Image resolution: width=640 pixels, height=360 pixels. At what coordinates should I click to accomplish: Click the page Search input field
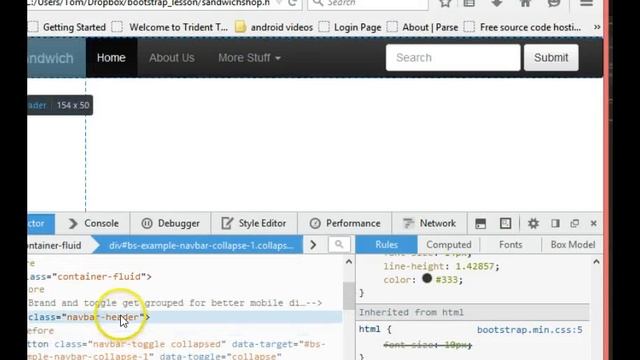tap(453, 58)
